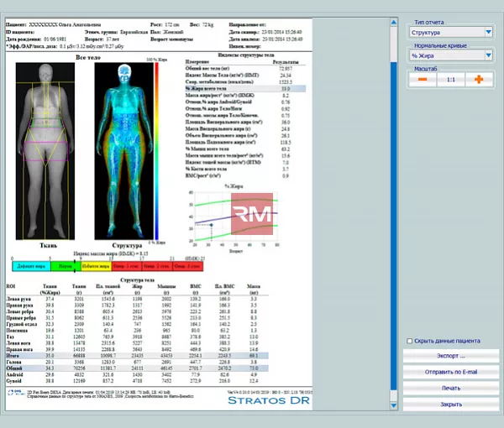
Task: Click the Gynoid table row
Action: (x=137, y=381)
